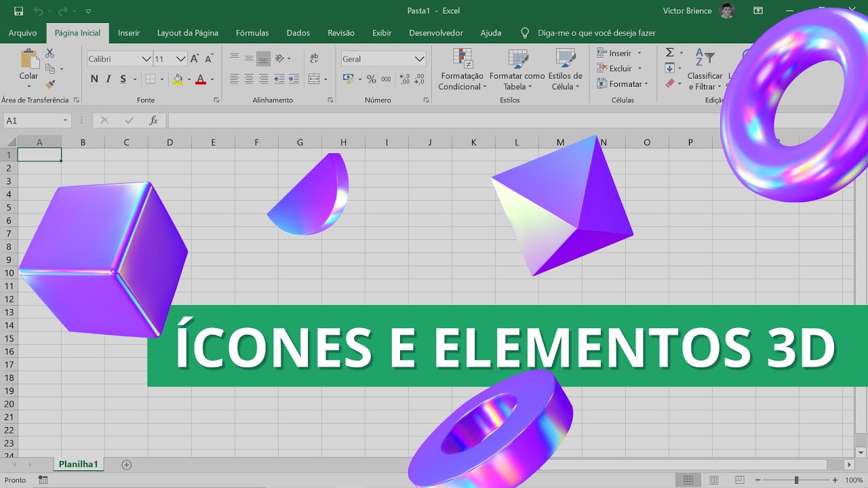Screen dimensions: 868x488
Task: Expand the Customize Quick Access Toolbar arrow
Action: (x=89, y=11)
